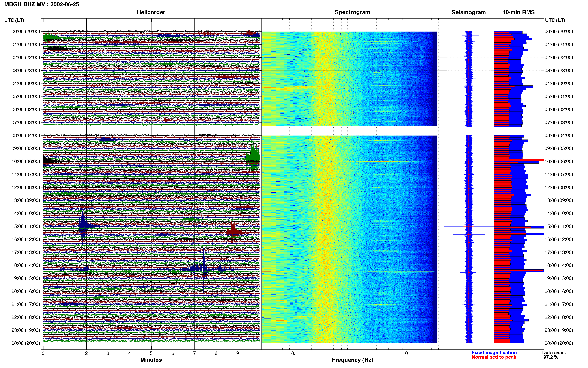Viewport: 588px width, 368px height.
Task: Click the left '08:00 (04:00)' time label
Action: pos(26,135)
